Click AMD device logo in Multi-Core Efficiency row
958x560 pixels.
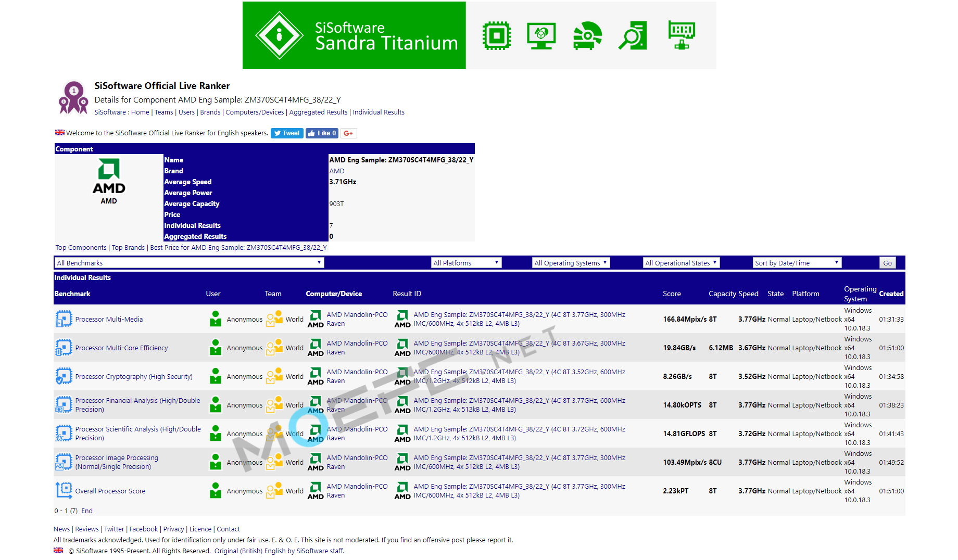(316, 348)
